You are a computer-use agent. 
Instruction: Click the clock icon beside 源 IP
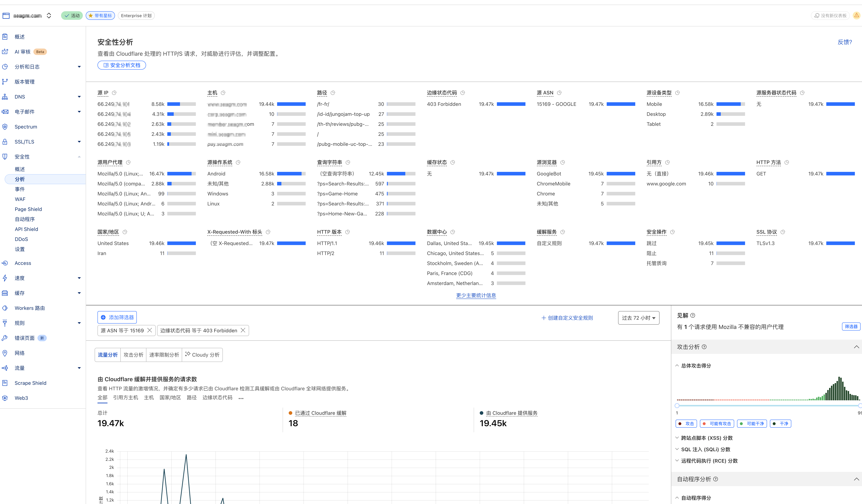tap(114, 93)
